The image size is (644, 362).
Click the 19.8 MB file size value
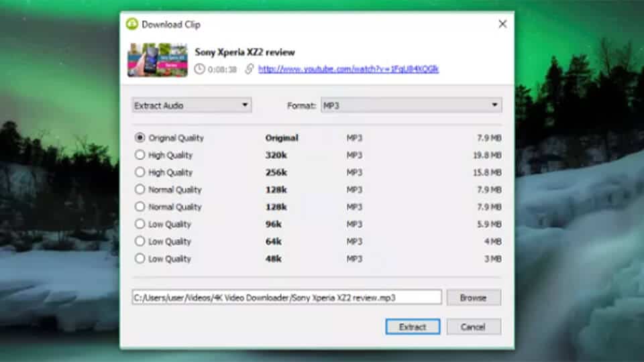pos(487,155)
